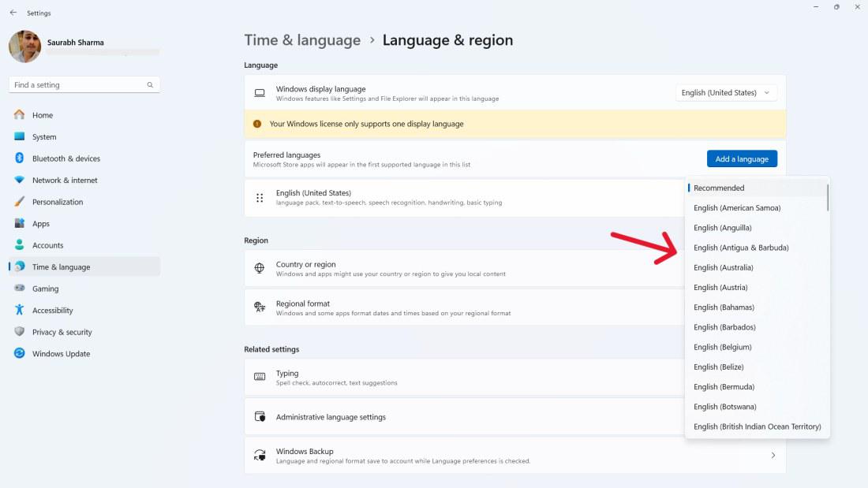Open the Windows display language dropdown

tap(726, 93)
